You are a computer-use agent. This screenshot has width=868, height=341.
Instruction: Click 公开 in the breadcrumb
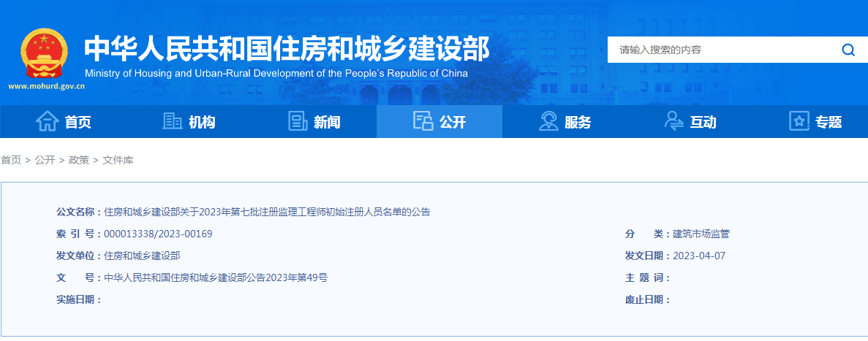[x=45, y=160]
